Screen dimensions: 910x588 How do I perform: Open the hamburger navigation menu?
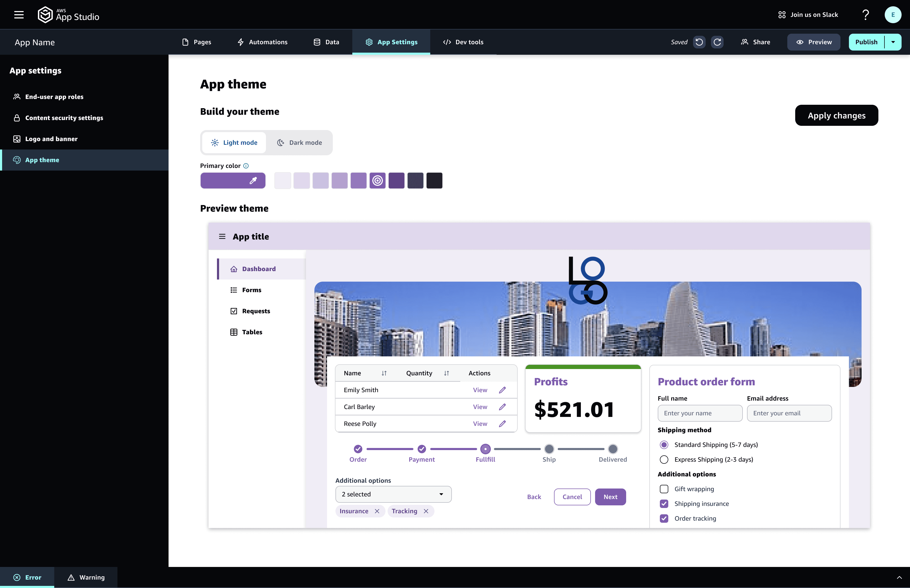(x=19, y=15)
